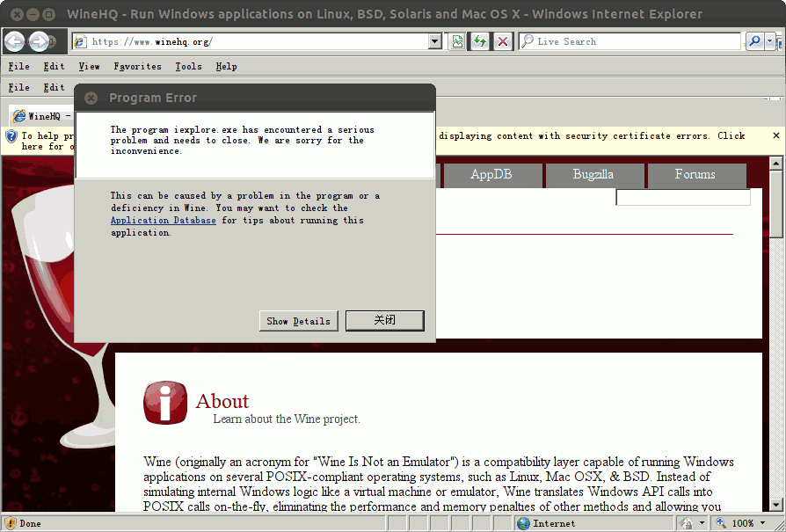The width and height of the screenshot is (786, 532).
Task: Open the address bar URL dropdown
Action: tap(434, 41)
